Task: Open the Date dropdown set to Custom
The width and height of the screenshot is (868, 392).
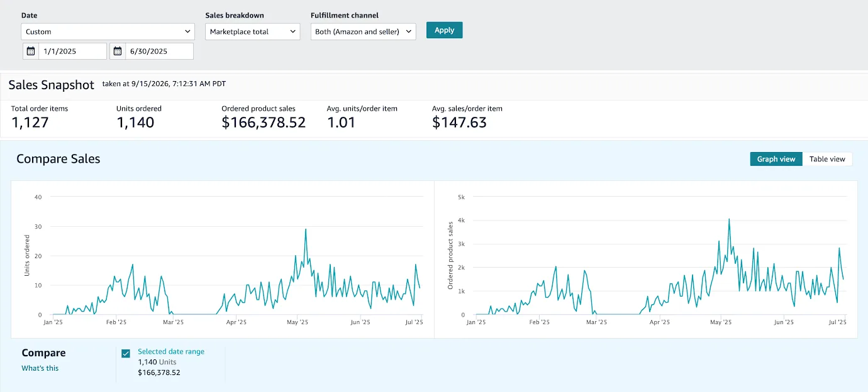Action: coord(108,31)
